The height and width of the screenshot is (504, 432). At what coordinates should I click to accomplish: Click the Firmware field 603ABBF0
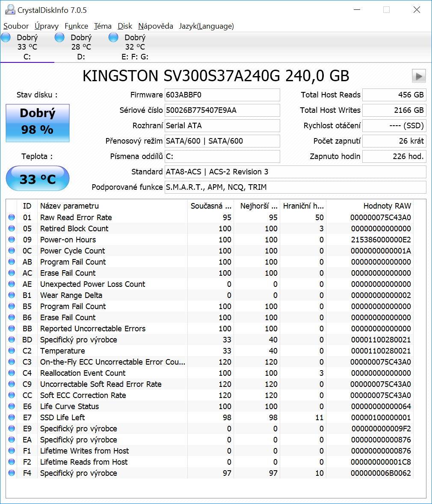click(x=222, y=95)
